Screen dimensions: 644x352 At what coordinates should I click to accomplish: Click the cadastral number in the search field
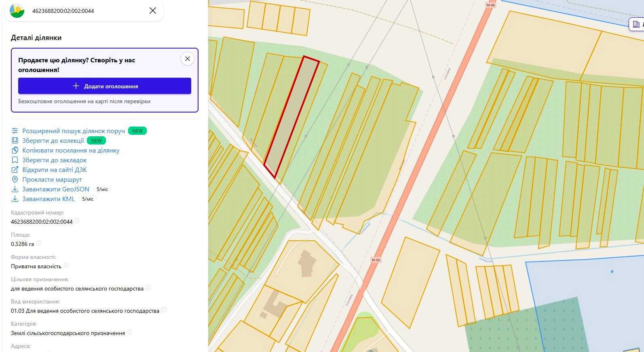pyautogui.click(x=63, y=11)
